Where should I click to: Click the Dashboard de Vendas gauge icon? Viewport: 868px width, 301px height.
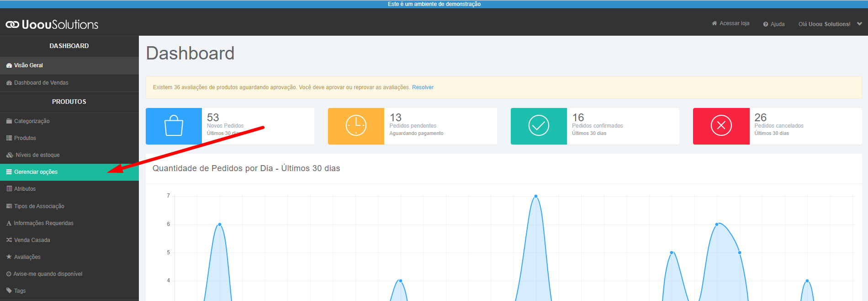(9, 83)
